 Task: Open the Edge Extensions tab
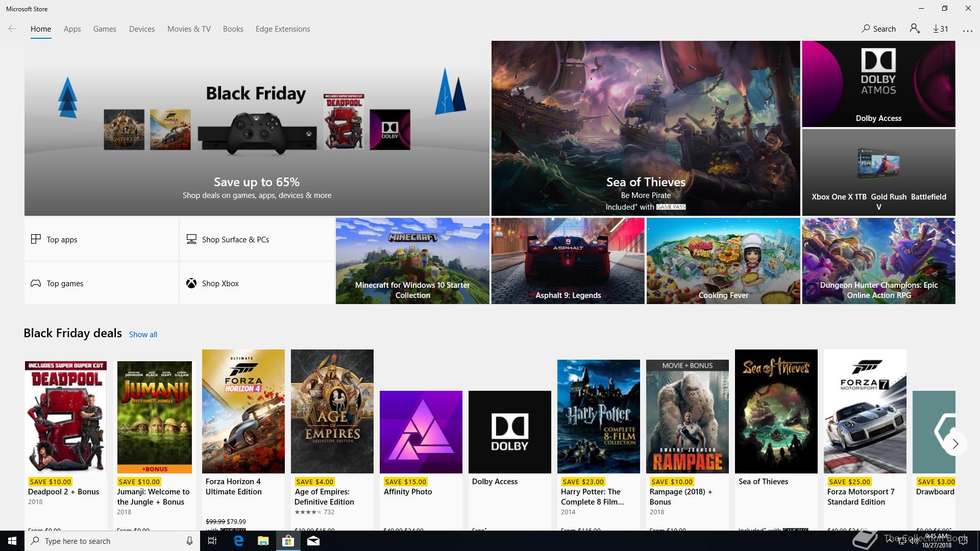(x=283, y=29)
